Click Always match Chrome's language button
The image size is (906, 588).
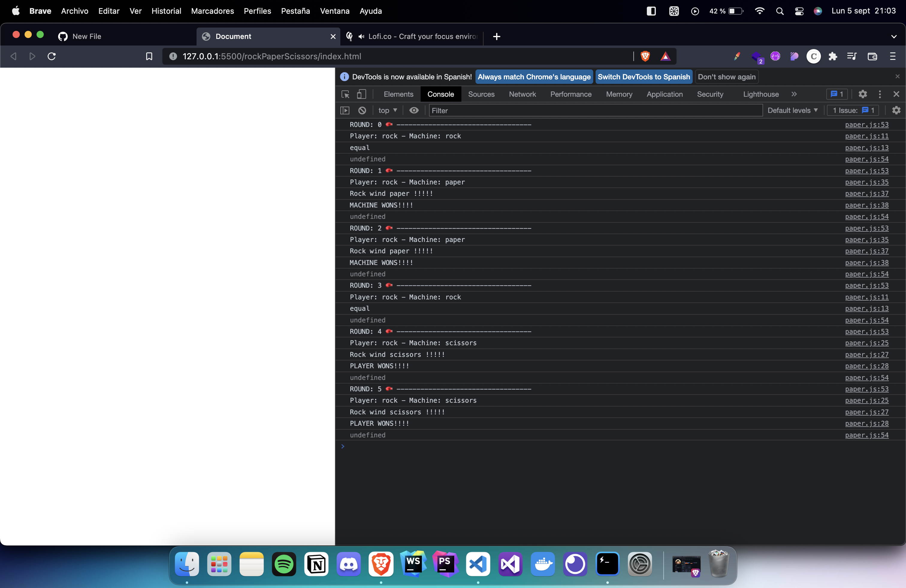(534, 77)
